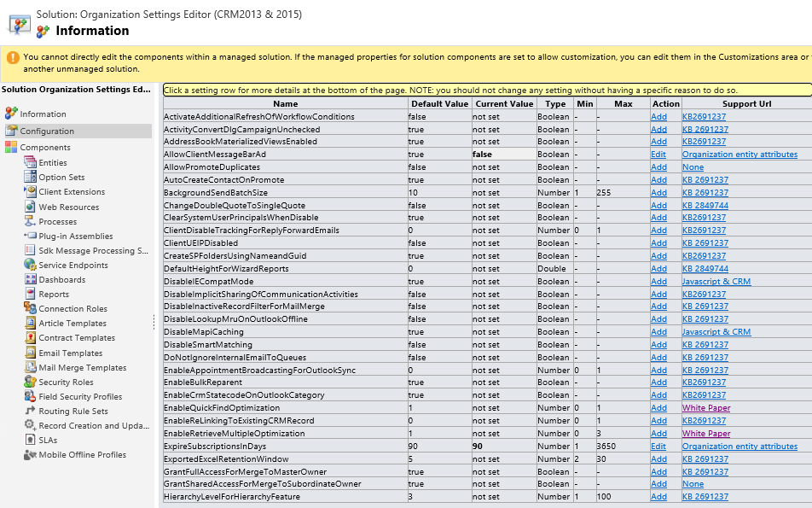Image resolution: width=812 pixels, height=508 pixels.
Task: Click the Mail Merge Templates icon
Action: (30, 367)
